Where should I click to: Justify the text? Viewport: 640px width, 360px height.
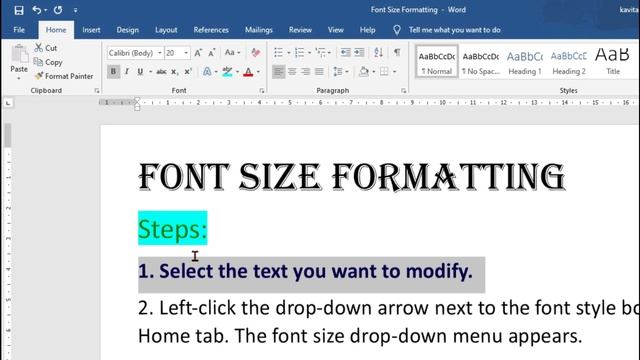coord(319,72)
